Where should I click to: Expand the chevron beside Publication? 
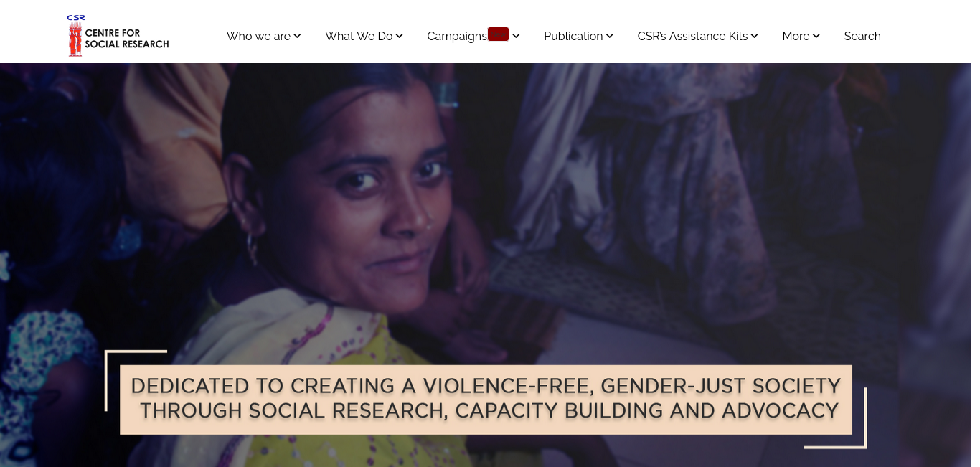[x=610, y=36]
